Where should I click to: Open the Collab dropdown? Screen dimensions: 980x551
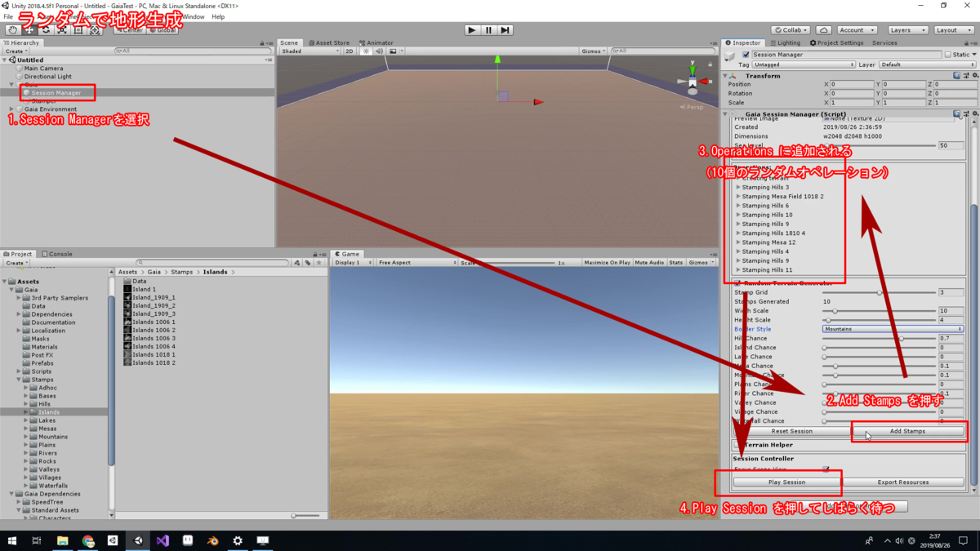(x=791, y=30)
